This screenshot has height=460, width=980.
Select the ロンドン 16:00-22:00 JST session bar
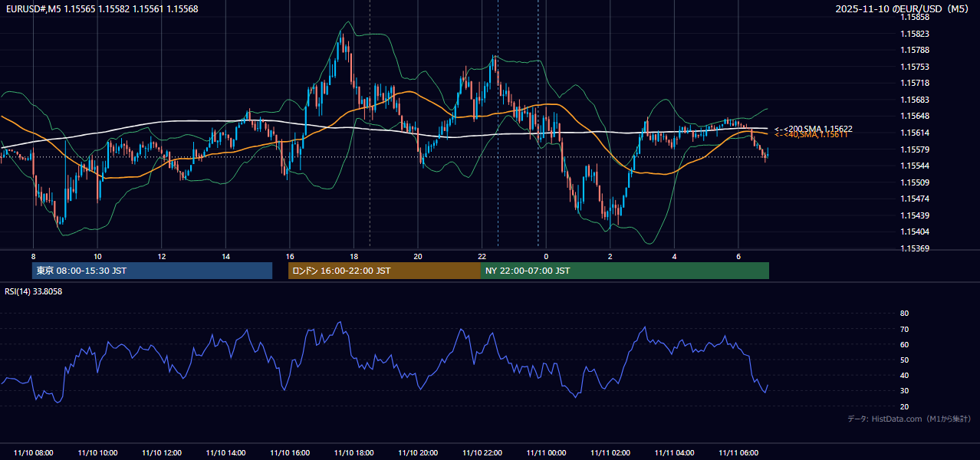click(x=384, y=271)
